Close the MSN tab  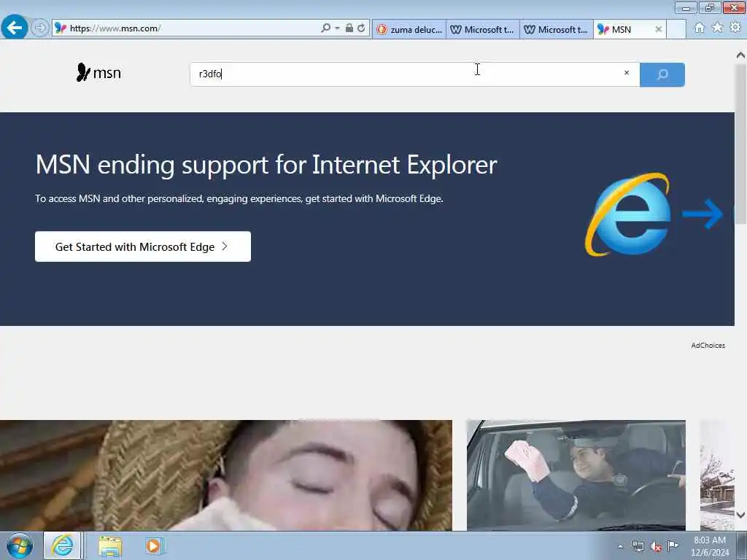(x=659, y=29)
